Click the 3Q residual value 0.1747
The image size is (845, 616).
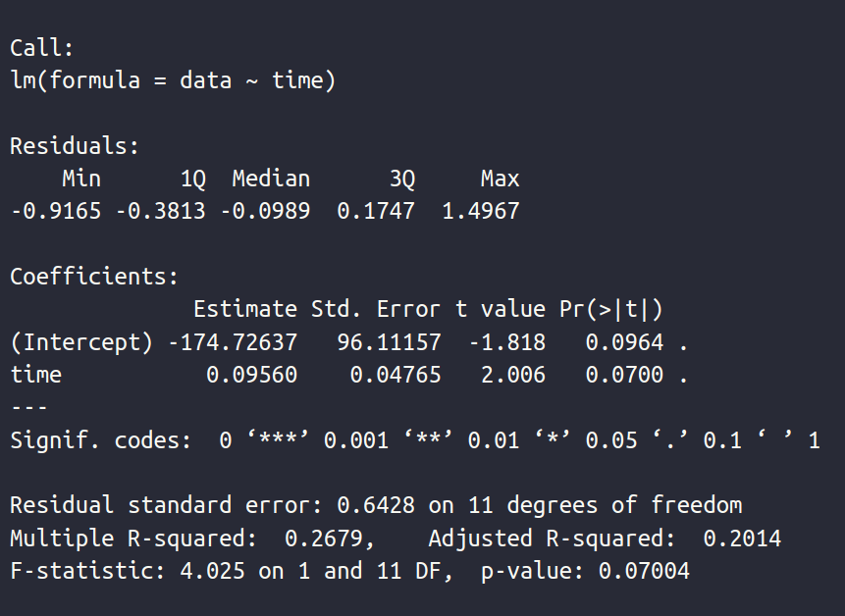tap(376, 211)
